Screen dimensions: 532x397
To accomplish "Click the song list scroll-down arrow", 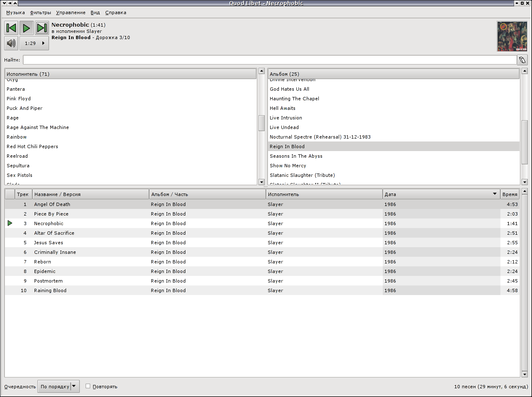I will 525,374.
